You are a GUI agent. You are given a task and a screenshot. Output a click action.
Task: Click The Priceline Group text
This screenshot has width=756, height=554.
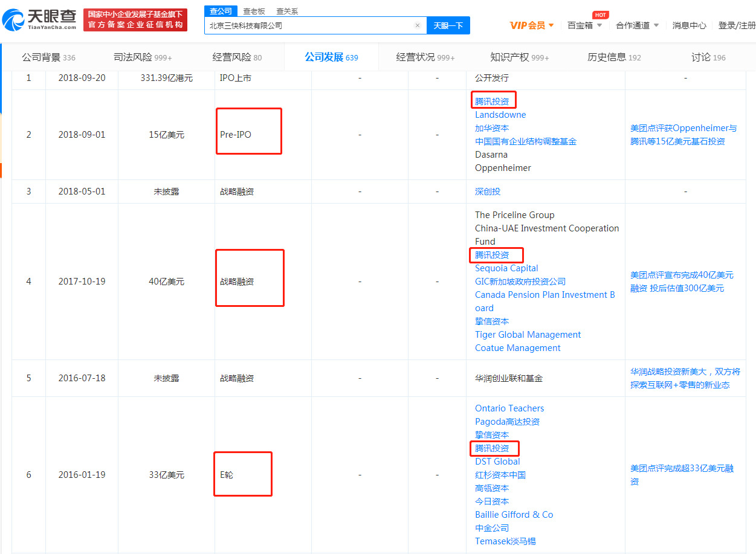[x=514, y=215]
